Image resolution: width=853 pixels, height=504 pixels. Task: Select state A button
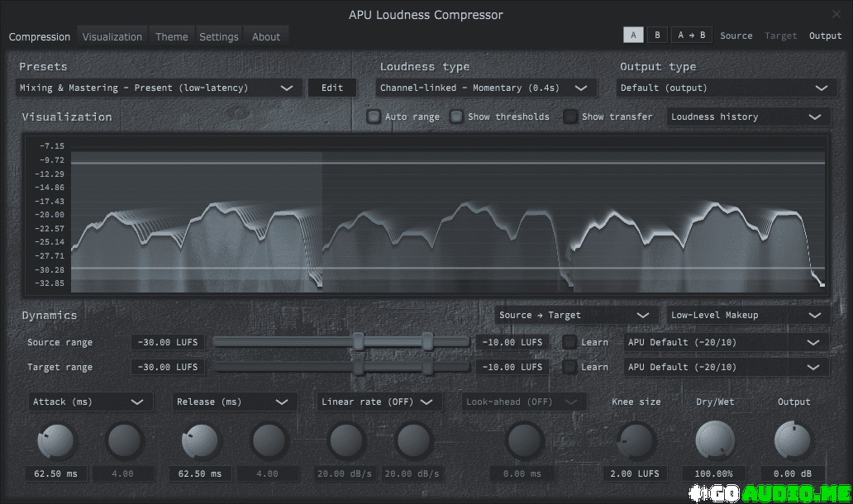click(633, 35)
